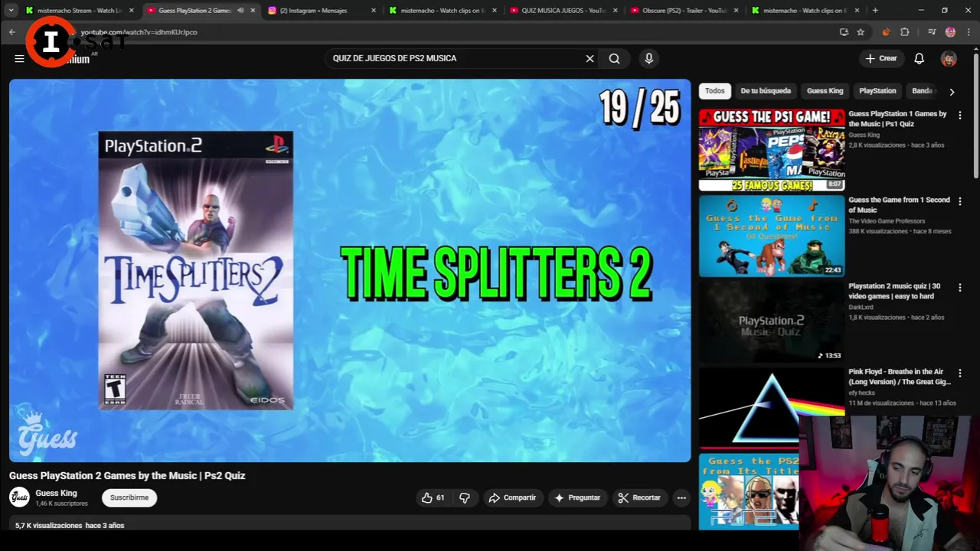Close the Obscure (PS2) Trailer tab
This screenshot has width=980, height=551.
click(x=736, y=11)
